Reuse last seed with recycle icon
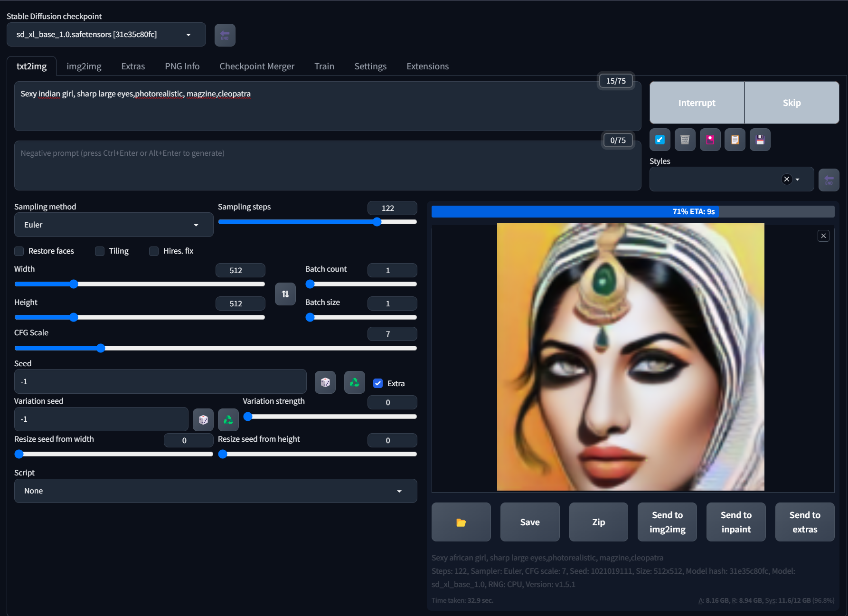 354,382
